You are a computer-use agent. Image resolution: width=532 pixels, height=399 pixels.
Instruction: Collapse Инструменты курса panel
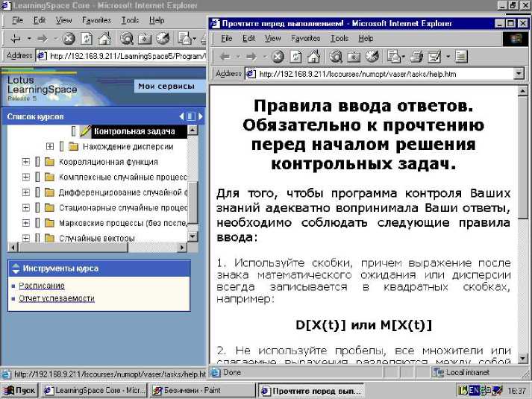click(x=16, y=268)
